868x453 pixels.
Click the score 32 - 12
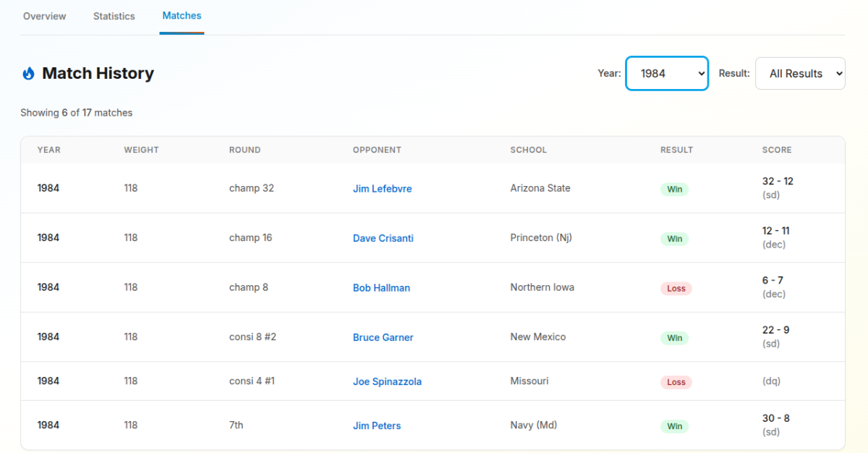tap(778, 182)
